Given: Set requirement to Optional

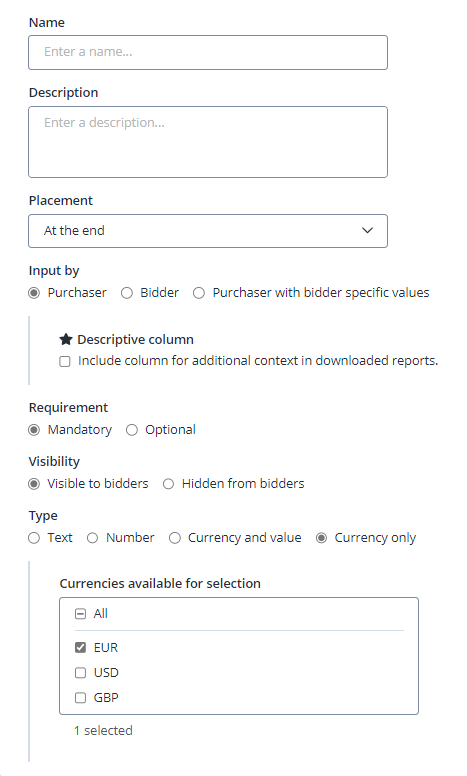Looking at the screenshot, I should 132,430.
